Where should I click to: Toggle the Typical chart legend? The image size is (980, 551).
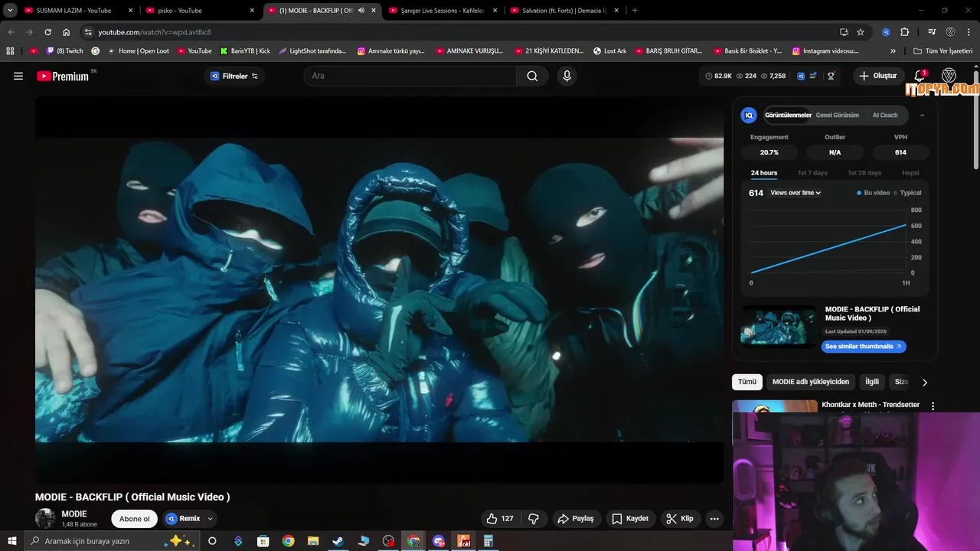(907, 193)
